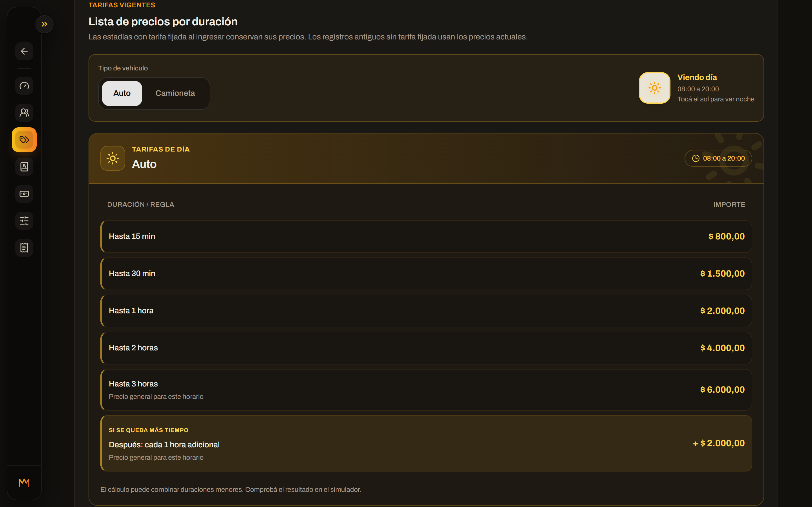The image size is (812, 507).
Task: Click the cada 1 hora adicional row
Action: click(426, 443)
